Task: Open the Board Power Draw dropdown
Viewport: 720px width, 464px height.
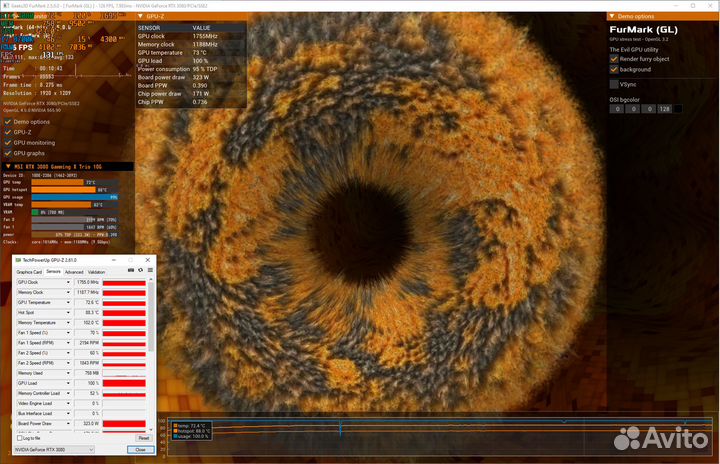Action: (x=68, y=424)
